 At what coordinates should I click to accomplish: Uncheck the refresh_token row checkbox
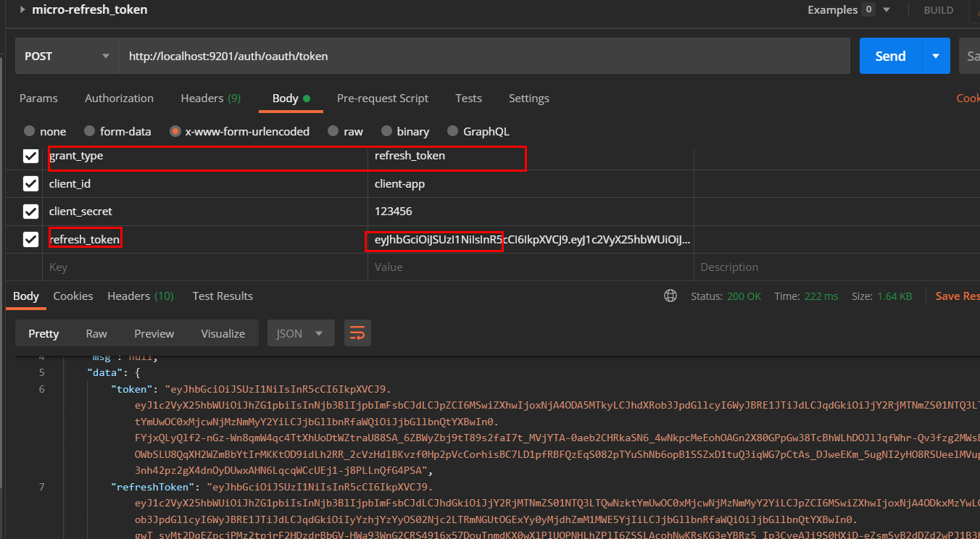tap(30, 238)
